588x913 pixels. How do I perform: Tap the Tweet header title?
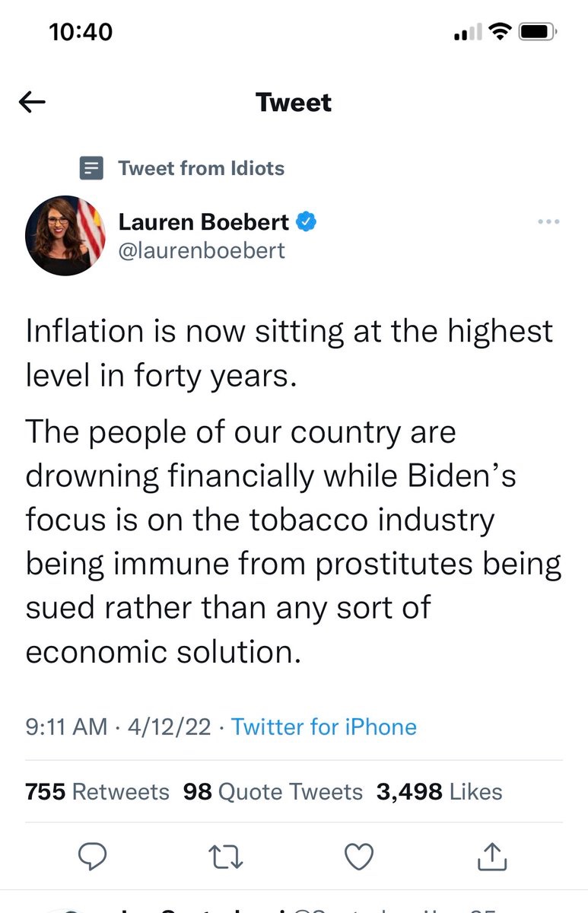pos(294,103)
